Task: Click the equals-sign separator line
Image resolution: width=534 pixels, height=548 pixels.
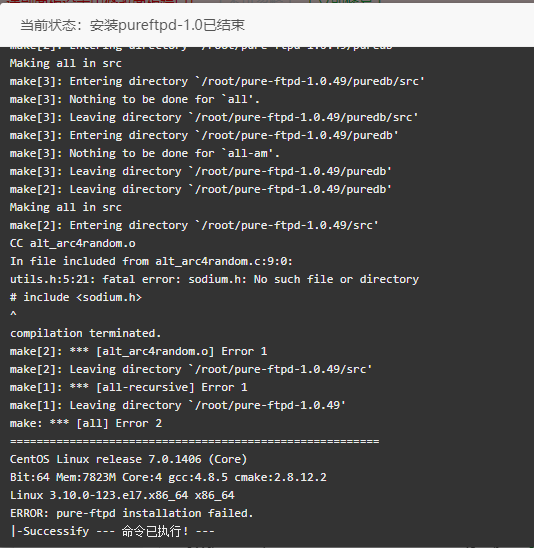Action: 195,441
